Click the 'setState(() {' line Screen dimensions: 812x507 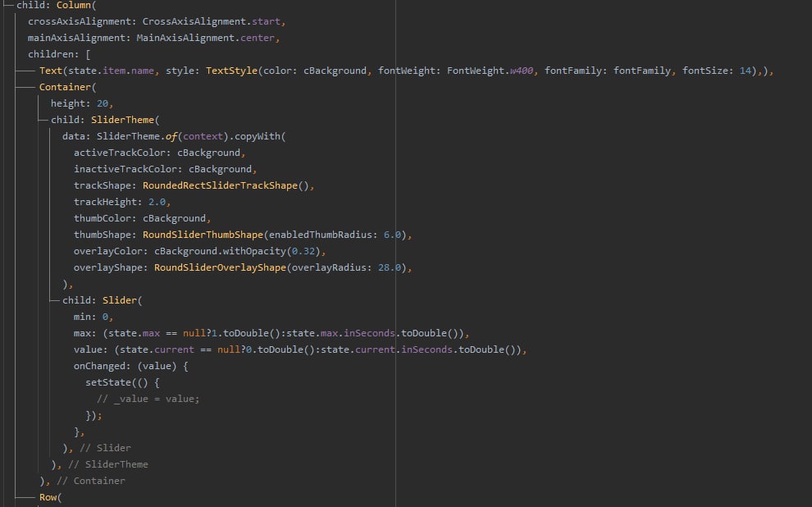pyautogui.click(x=123, y=382)
